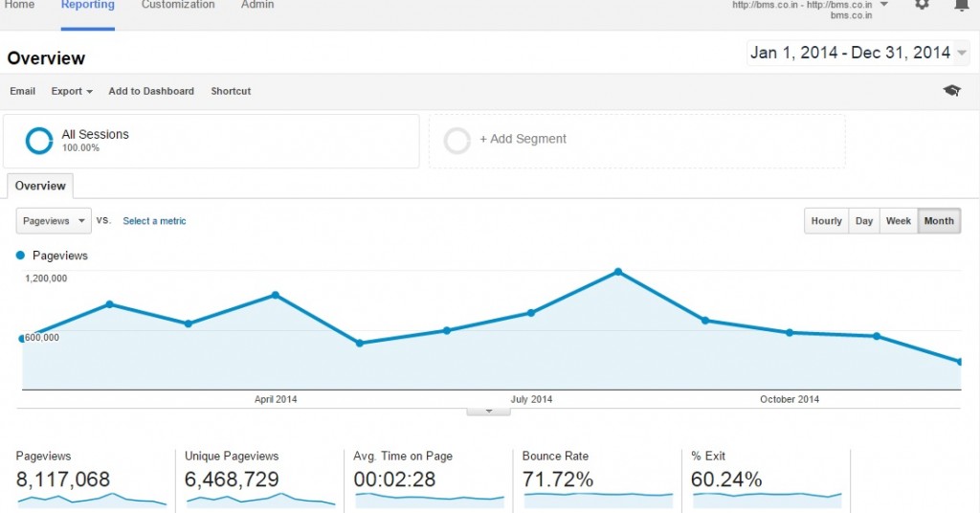Click the empty Add Segment circle icon
This screenshot has width=980, height=513.
(457, 141)
